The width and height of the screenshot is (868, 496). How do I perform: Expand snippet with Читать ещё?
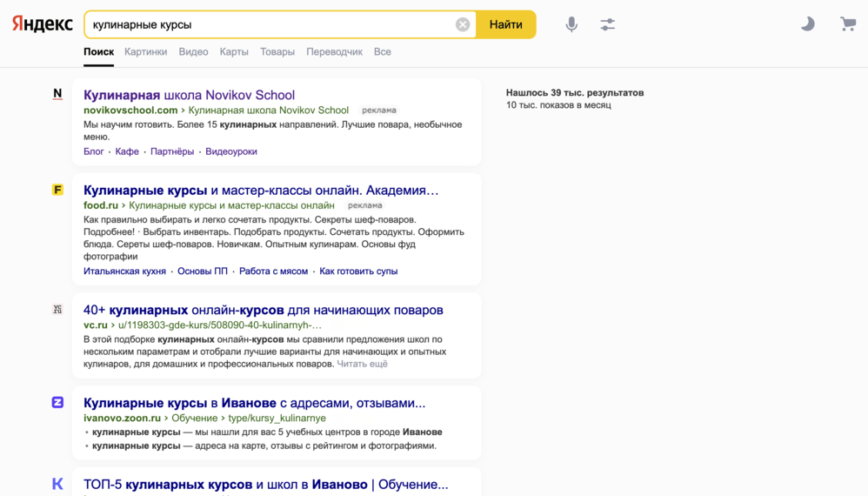click(x=362, y=364)
